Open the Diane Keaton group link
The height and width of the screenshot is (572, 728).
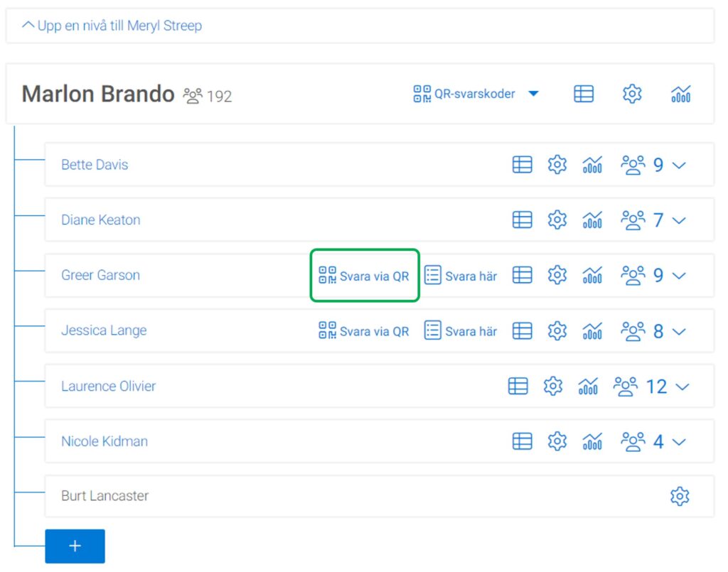pos(100,220)
